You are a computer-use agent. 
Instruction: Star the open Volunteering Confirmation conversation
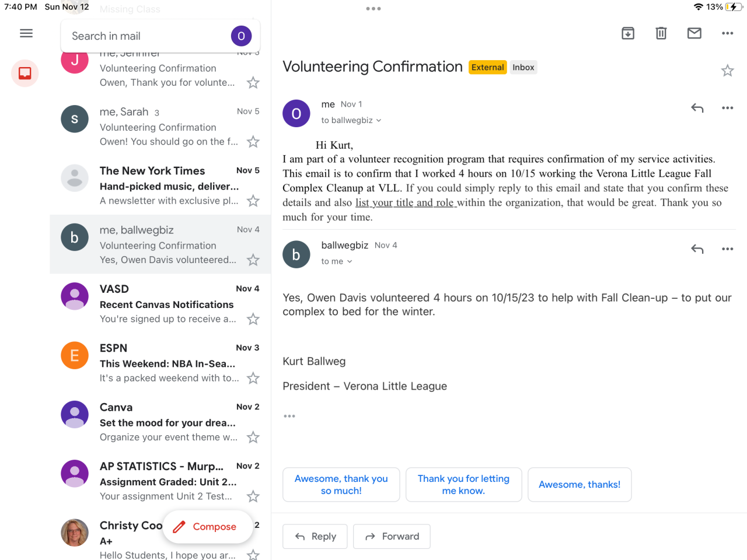coord(727,71)
